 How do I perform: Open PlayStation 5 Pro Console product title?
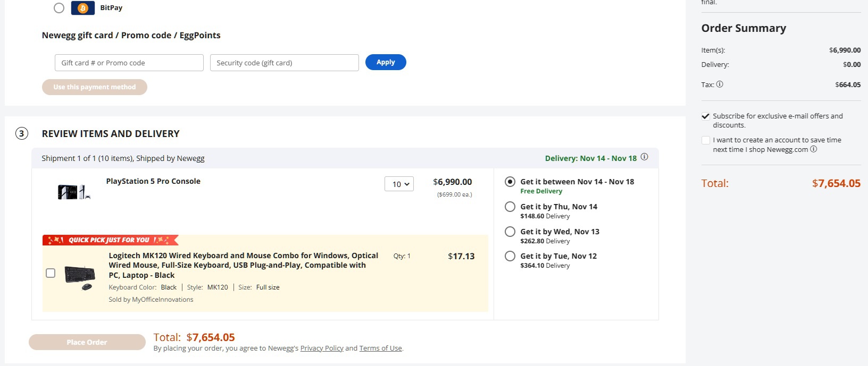click(x=153, y=181)
